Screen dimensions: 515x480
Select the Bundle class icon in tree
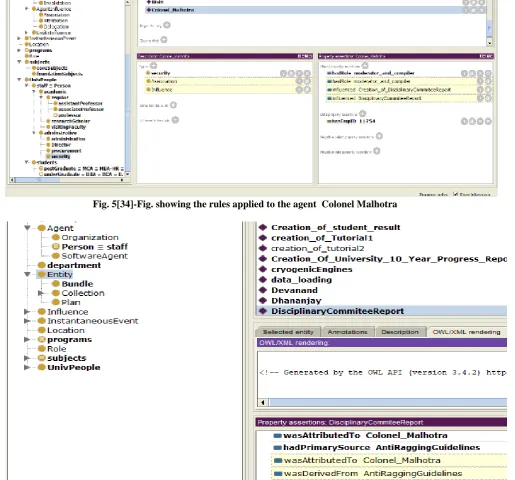(56, 284)
